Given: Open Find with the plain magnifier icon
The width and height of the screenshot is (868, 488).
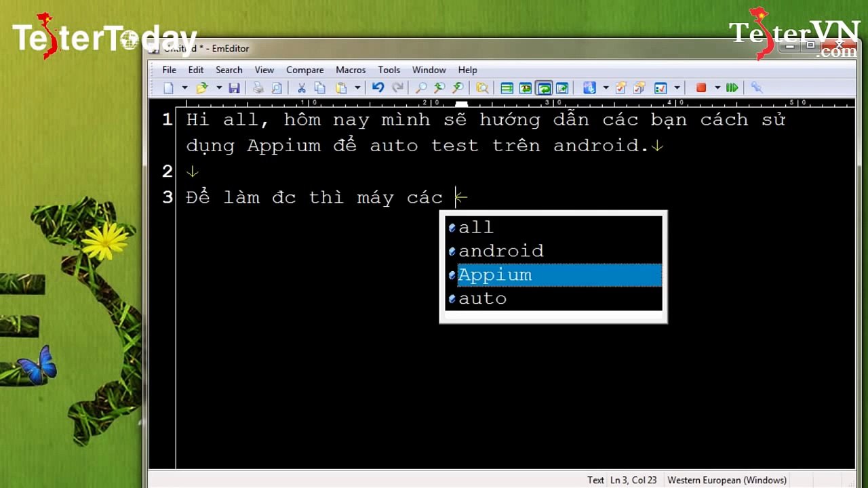Looking at the screenshot, I should pyautogui.click(x=421, y=88).
